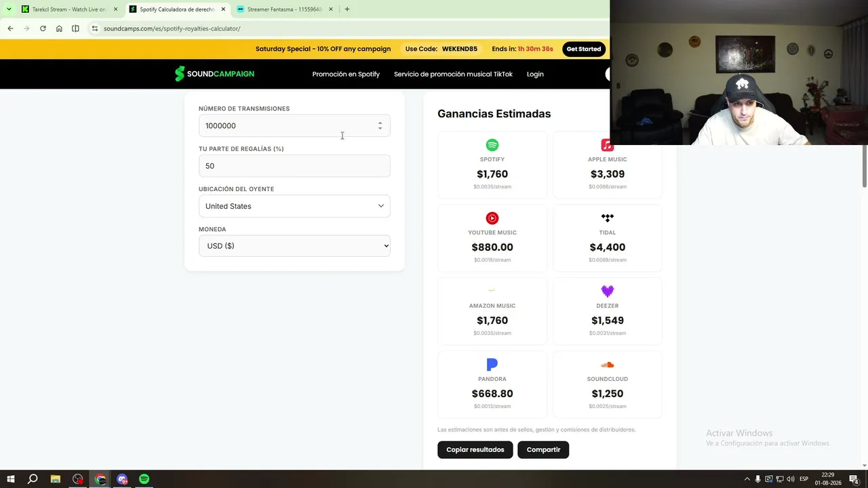Open Promoción en Spotify menu item
The width and height of the screenshot is (868, 488).
click(x=346, y=74)
